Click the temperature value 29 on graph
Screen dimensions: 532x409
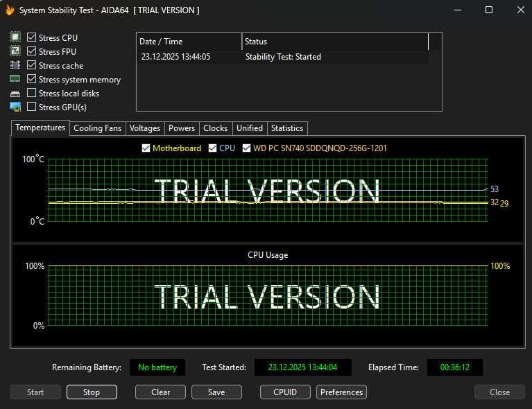point(504,204)
